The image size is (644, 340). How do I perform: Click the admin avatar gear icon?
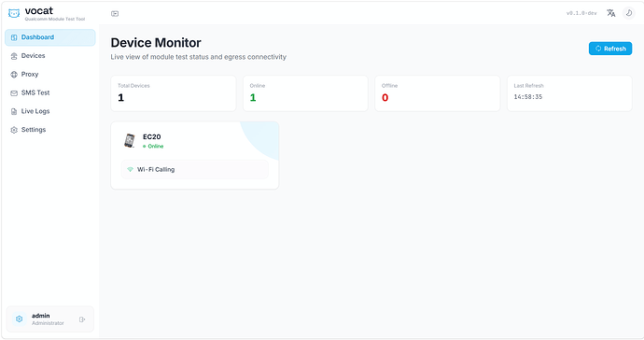click(x=19, y=319)
